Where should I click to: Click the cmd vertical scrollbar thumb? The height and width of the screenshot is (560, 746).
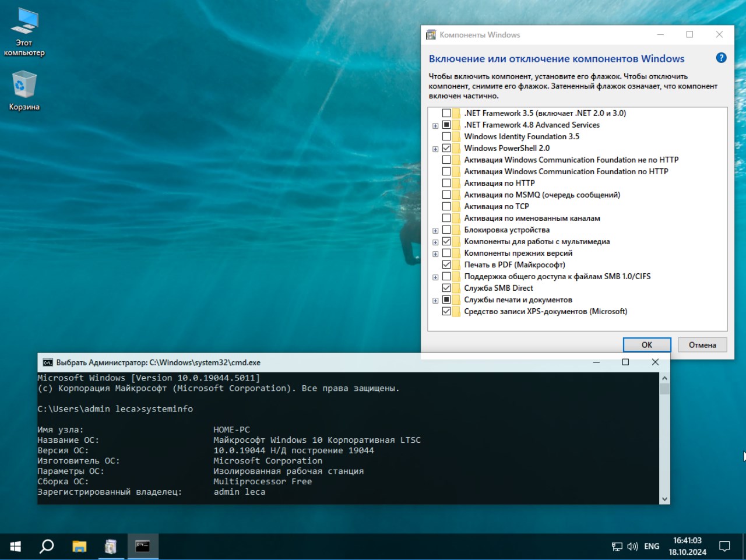(664, 389)
